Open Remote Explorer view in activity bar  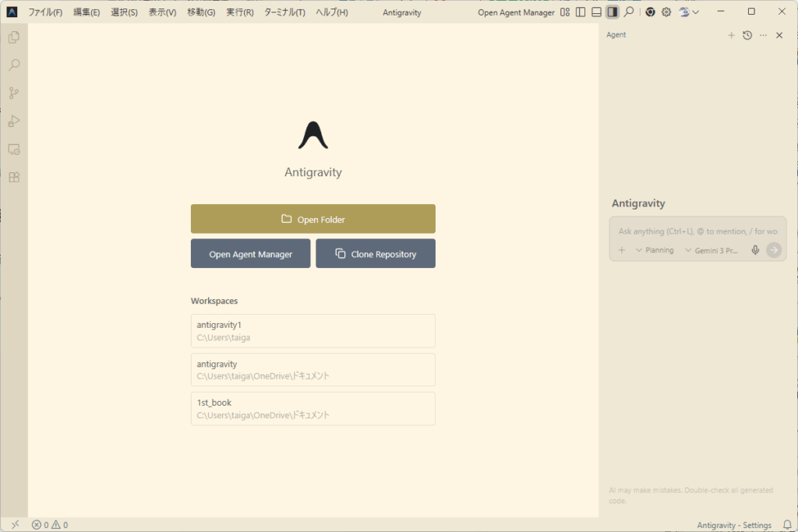pyautogui.click(x=13, y=149)
